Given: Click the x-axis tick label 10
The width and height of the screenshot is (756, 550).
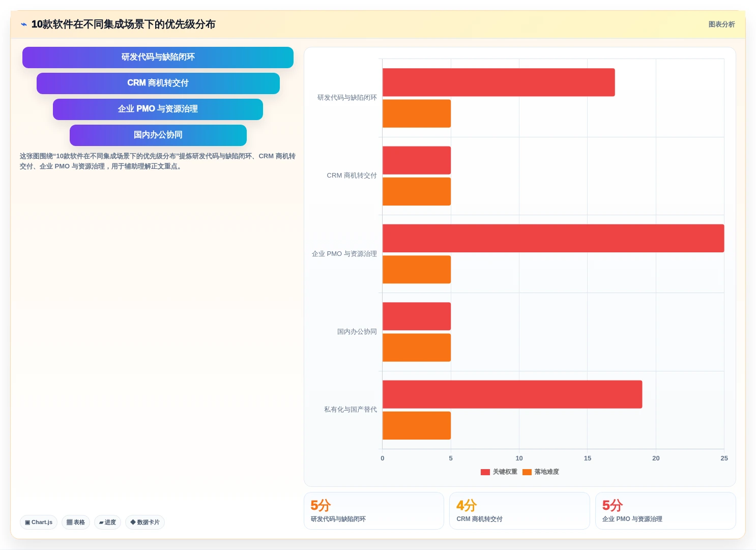Looking at the screenshot, I should tap(519, 458).
